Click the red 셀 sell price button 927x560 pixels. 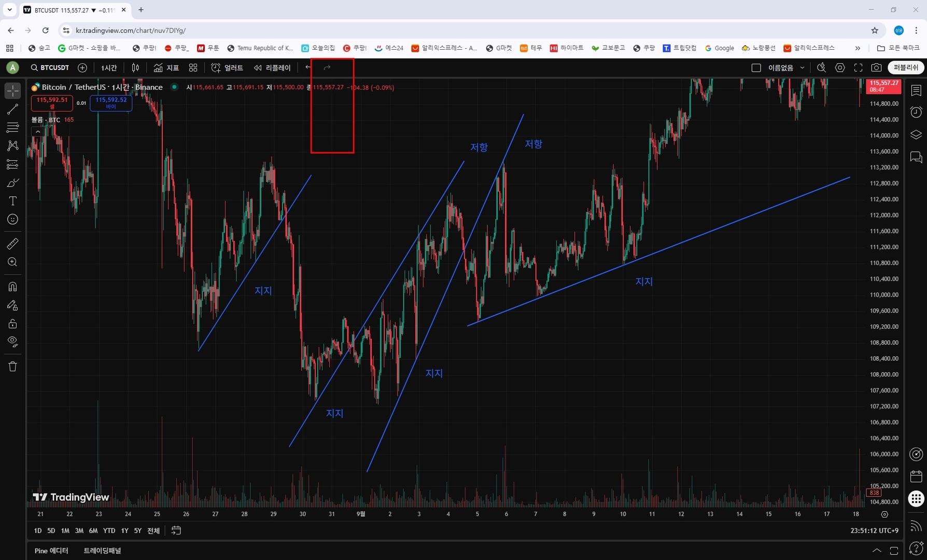pyautogui.click(x=52, y=103)
